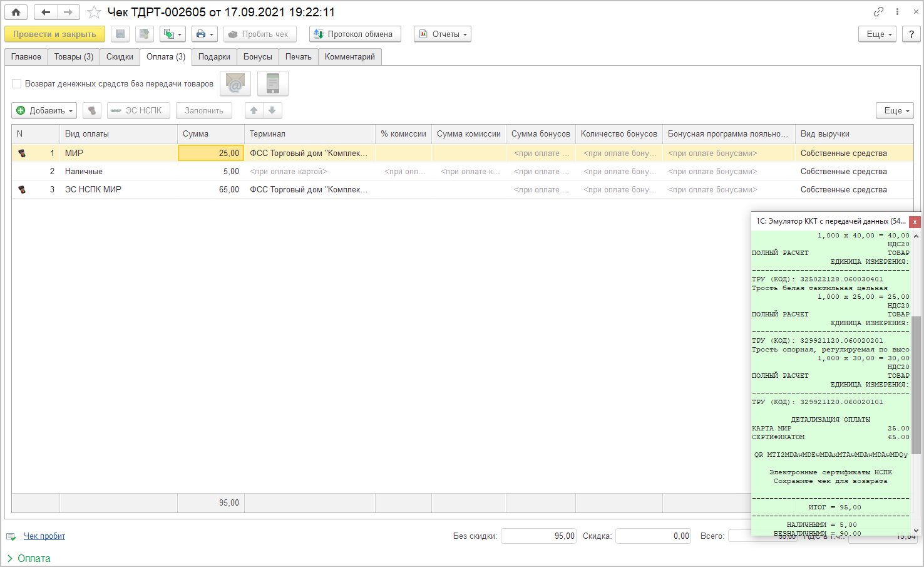Sort by the Вид оплаты column header
This screenshot has width=924, height=567.
pyautogui.click(x=118, y=134)
